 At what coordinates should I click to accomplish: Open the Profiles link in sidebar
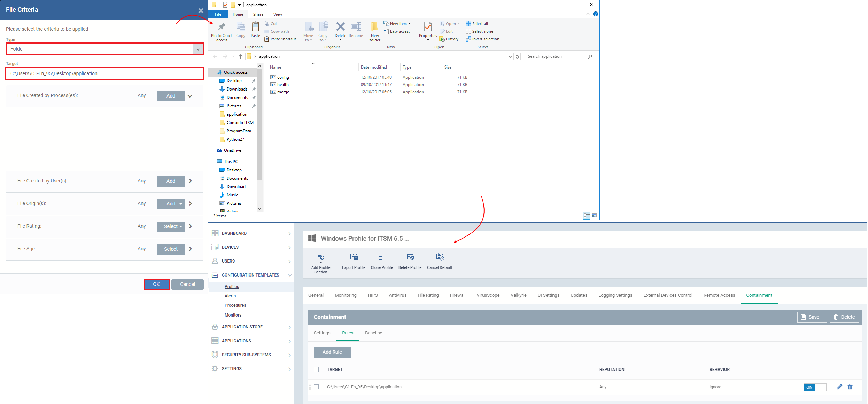point(232,287)
